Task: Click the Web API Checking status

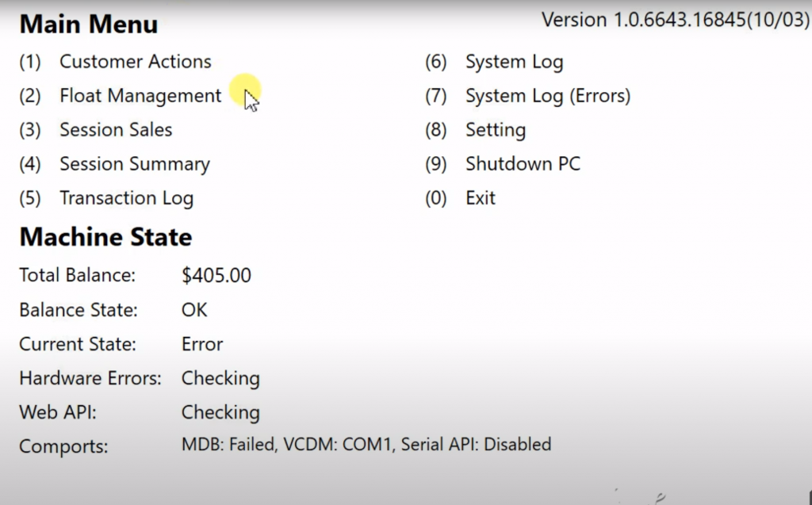Action: coord(220,412)
